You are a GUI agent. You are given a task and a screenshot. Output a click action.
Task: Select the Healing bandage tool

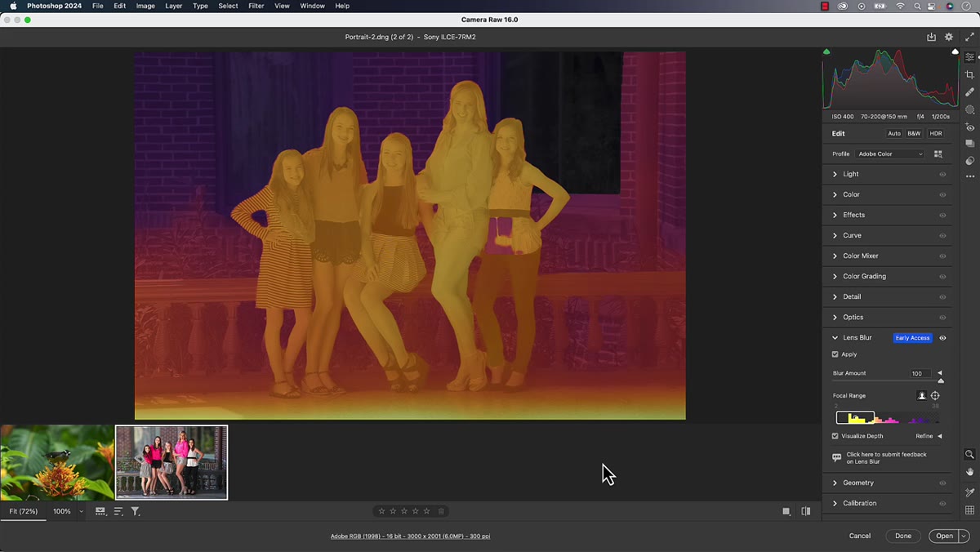point(969,92)
